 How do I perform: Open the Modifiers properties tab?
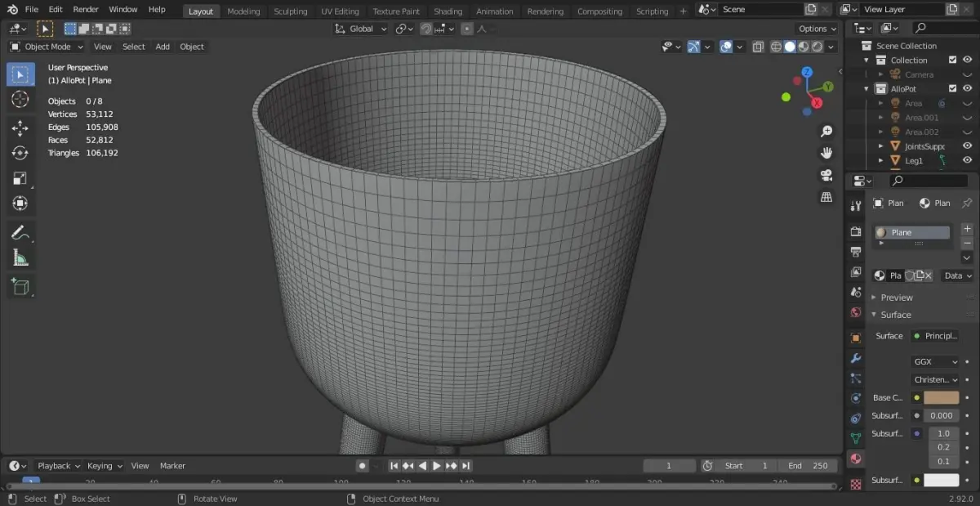coord(856,358)
